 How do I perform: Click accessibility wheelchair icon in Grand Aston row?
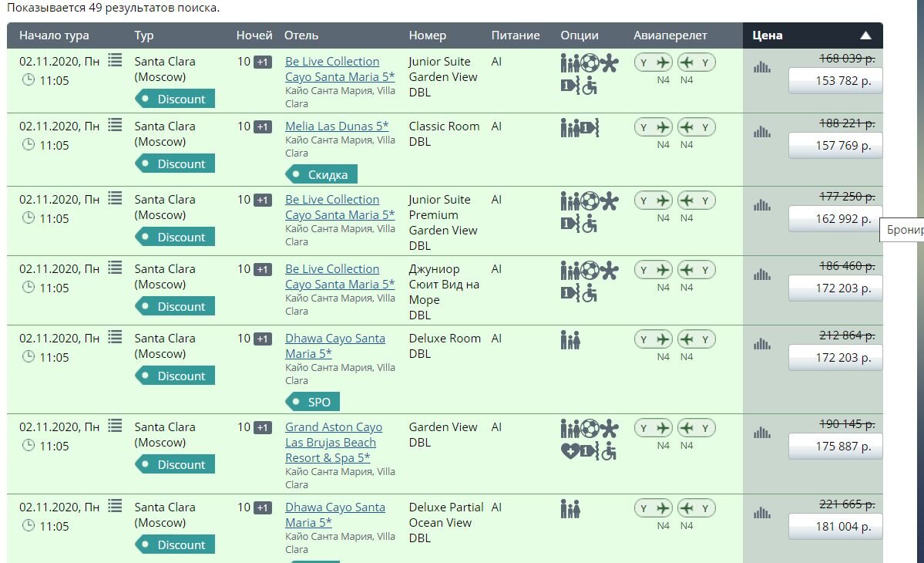coord(609,452)
